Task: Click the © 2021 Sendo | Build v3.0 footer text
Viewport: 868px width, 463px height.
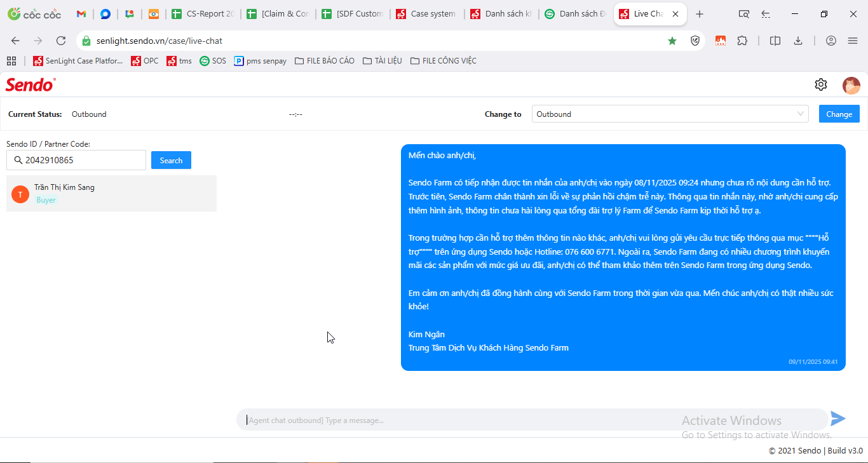Action: click(816, 451)
